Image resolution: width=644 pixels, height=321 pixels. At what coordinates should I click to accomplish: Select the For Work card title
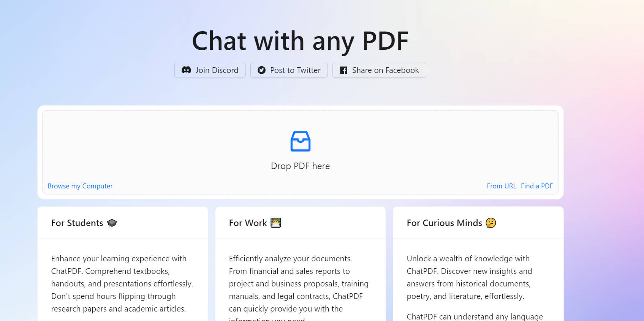248,223
